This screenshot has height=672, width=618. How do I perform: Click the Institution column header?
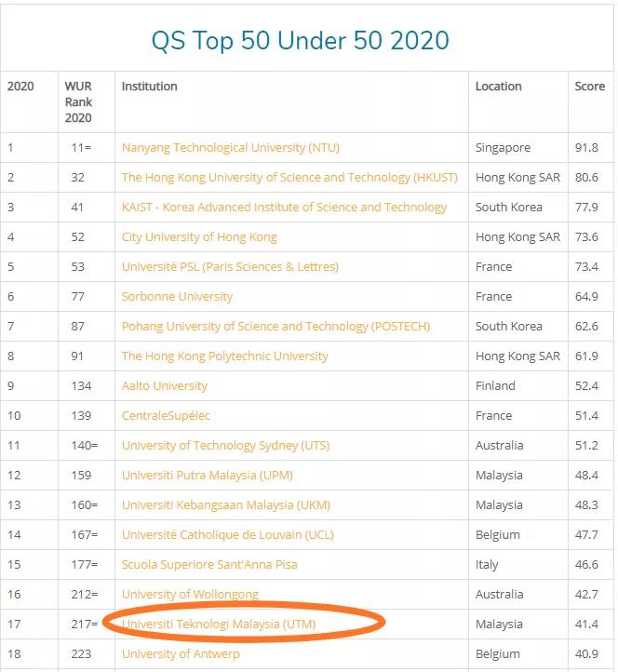150,87
